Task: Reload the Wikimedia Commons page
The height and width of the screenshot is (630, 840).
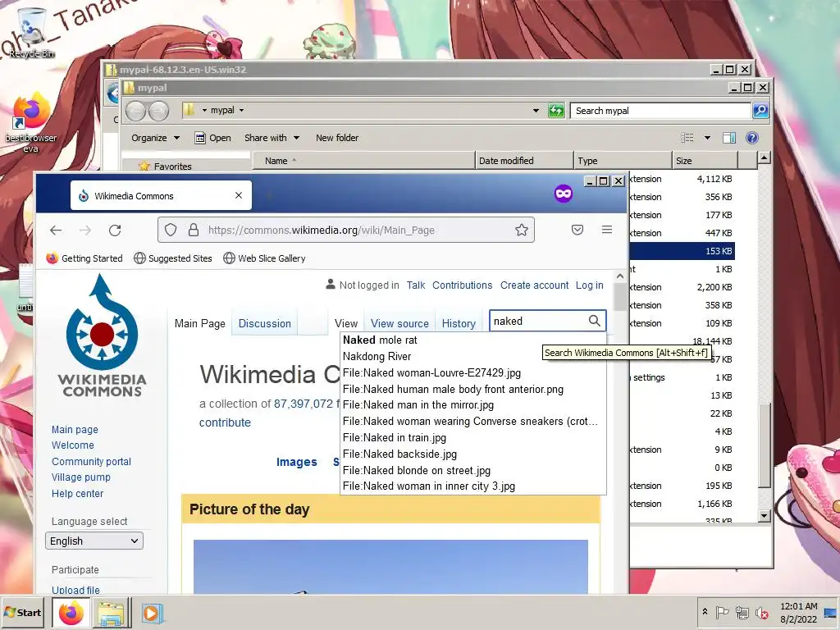Action: tap(115, 231)
